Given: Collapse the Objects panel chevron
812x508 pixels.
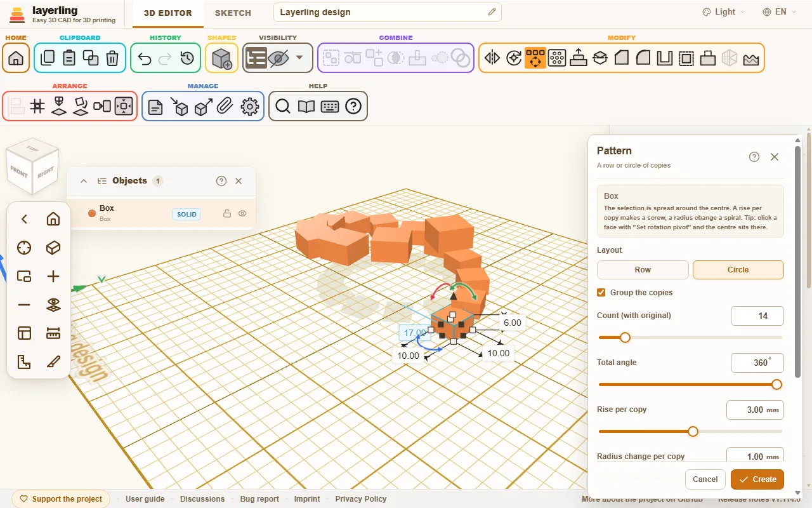Looking at the screenshot, I should (84, 181).
